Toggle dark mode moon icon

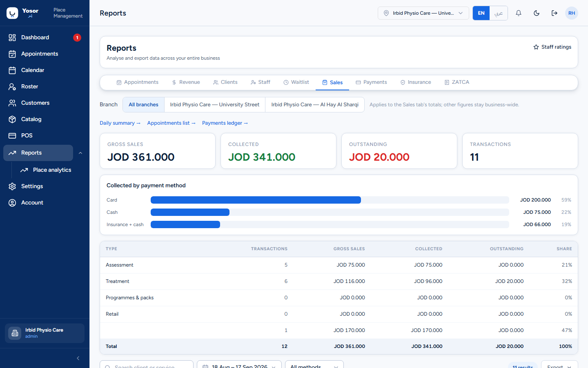point(537,13)
